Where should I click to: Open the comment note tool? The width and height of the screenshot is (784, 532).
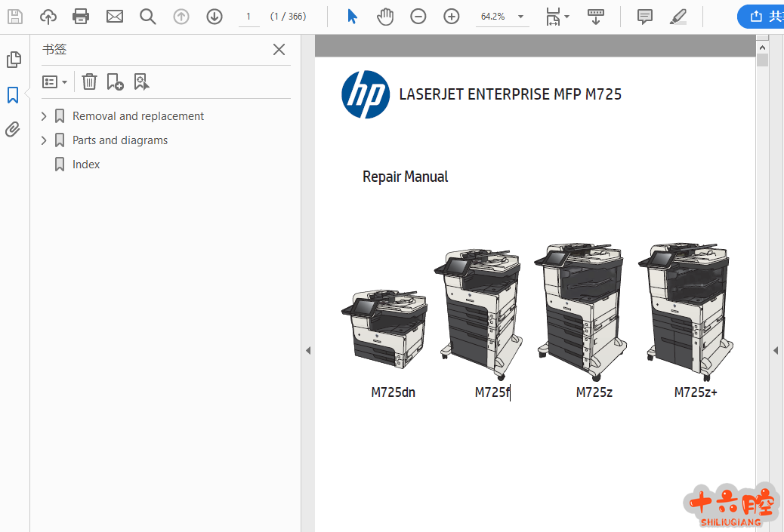pos(644,16)
